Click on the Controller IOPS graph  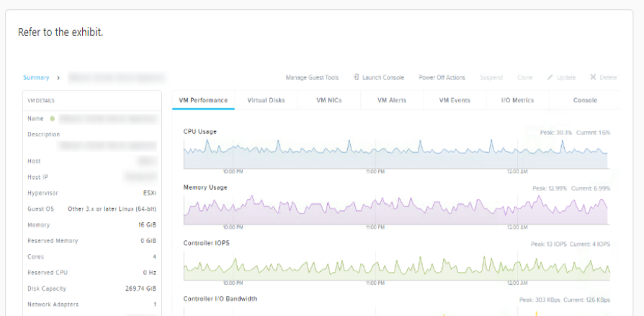click(x=395, y=266)
